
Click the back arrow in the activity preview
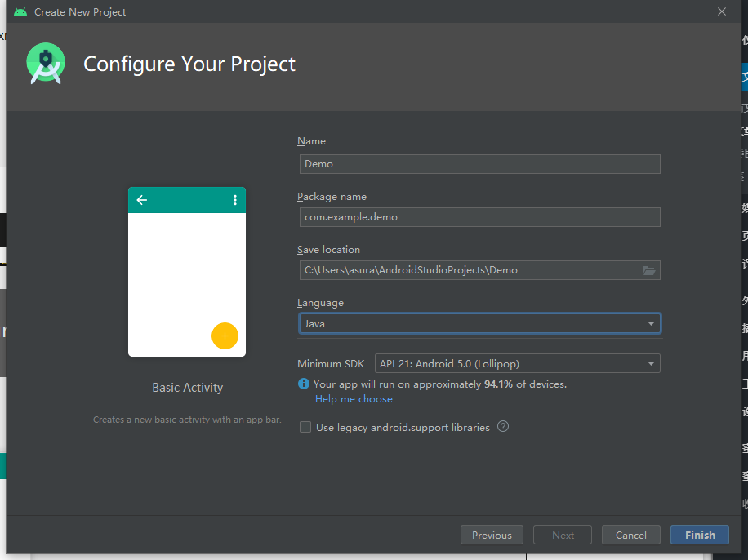tap(142, 200)
